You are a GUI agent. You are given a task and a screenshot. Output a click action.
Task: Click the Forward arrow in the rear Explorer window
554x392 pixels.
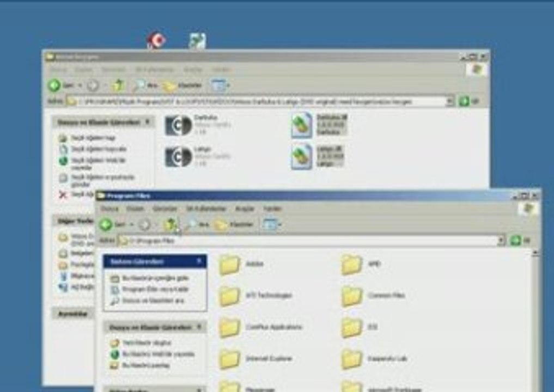click(x=93, y=85)
